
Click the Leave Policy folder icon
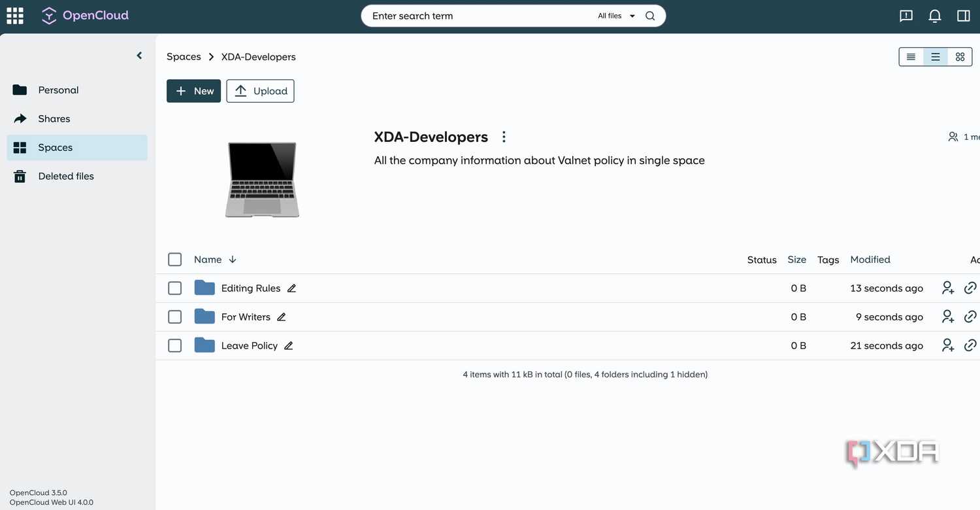click(204, 345)
